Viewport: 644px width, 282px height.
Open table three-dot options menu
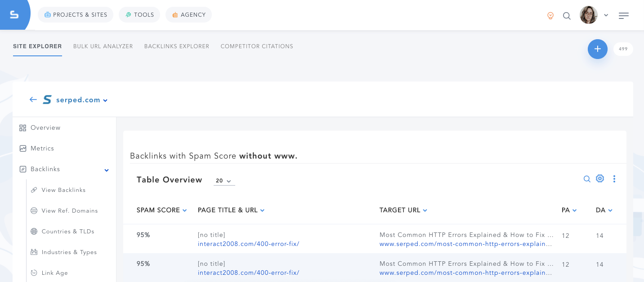pos(614,179)
